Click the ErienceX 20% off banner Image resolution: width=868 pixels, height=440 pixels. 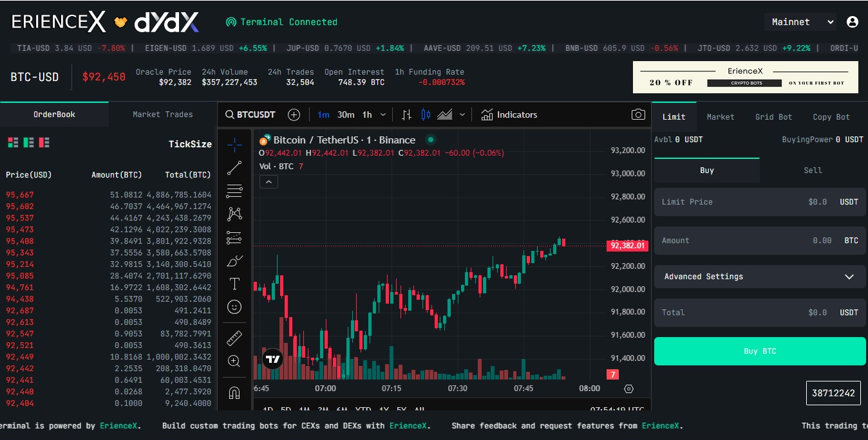click(x=746, y=77)
